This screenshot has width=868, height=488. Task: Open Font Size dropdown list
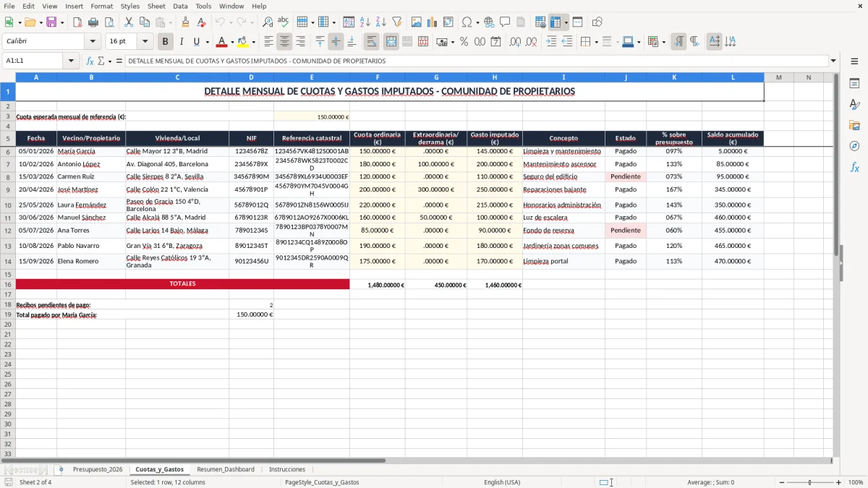tap(145, 42)
